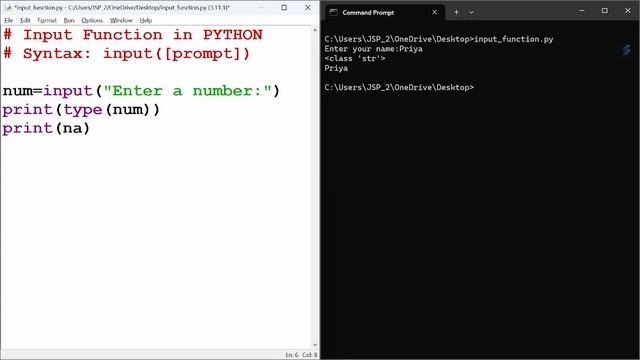The image size is (640, 360).
Task: Click the '# Syntax: input([prompt])' comment line
Action: pyautogui.click(x=126, y=53)
